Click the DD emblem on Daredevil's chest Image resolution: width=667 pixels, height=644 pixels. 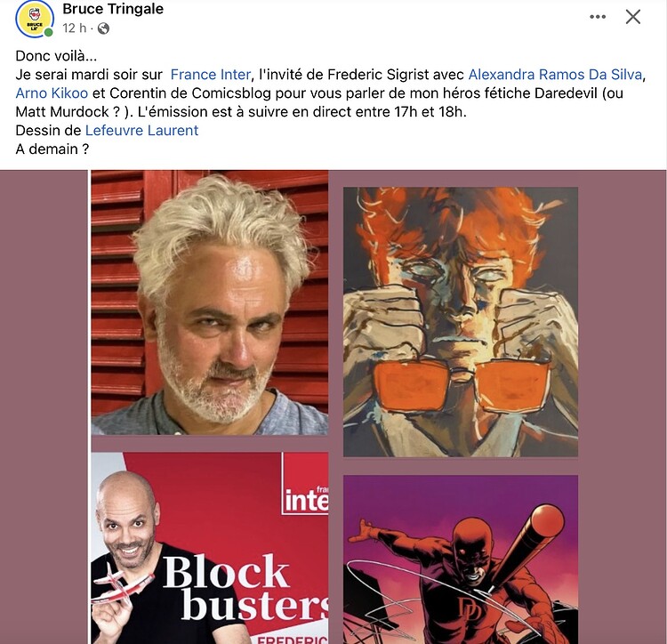click(470, 608)
